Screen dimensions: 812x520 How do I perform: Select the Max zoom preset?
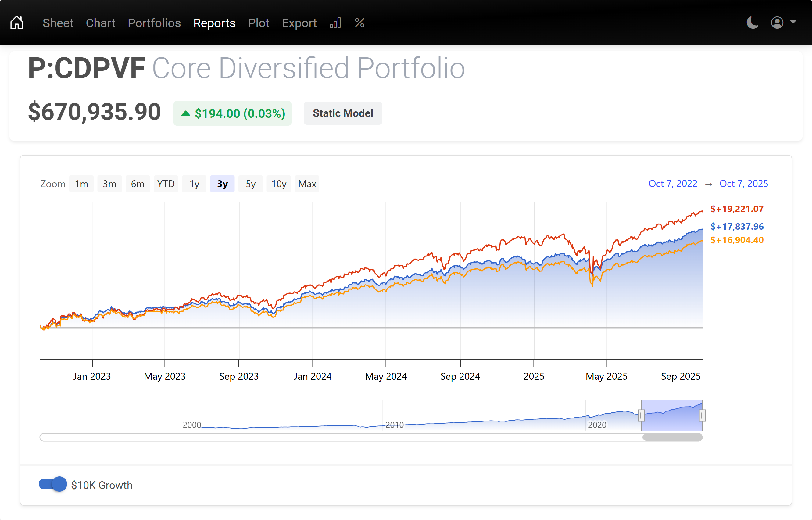(x=307, y=184)
